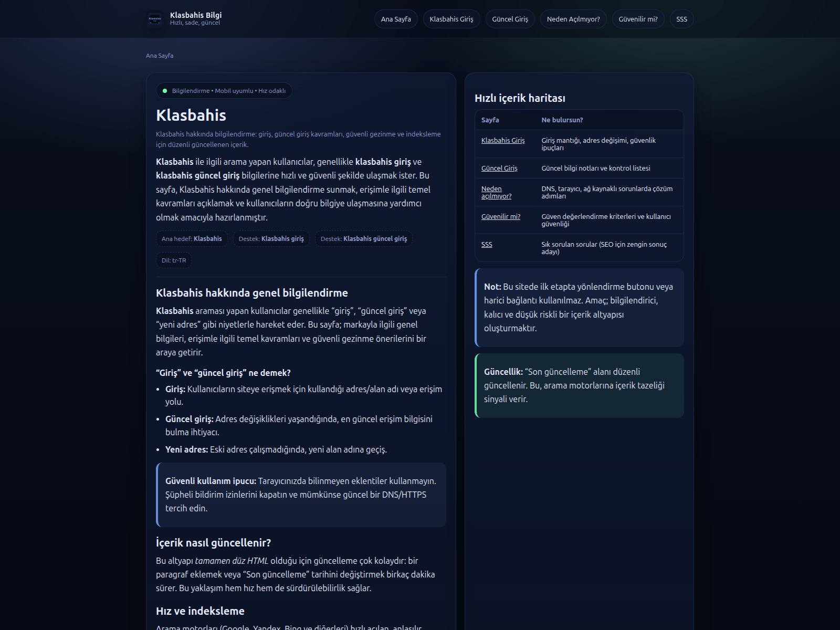Open the Güvenilir mi? nav pill
The height and width of the screenshot is (630, 840).
[x=638, y=19]
